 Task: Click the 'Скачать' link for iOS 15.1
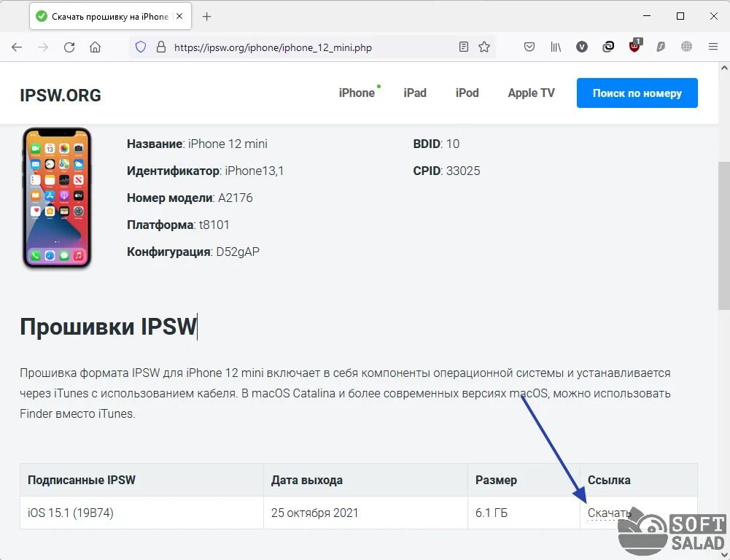pyautogui.click(x=609, y=513)
